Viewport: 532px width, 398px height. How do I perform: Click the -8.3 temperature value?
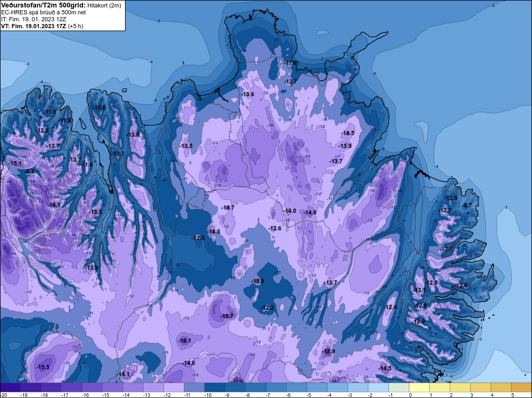click(29, 171)
